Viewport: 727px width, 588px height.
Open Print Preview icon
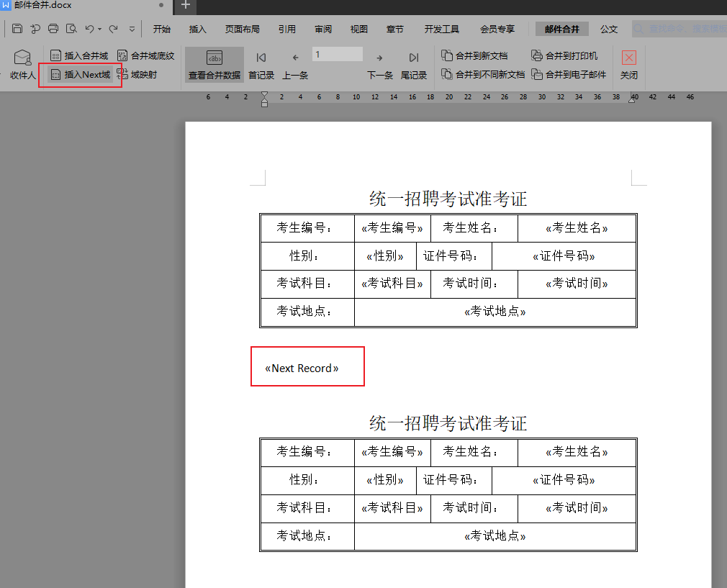pyautogui.click(x=71, y=29)
